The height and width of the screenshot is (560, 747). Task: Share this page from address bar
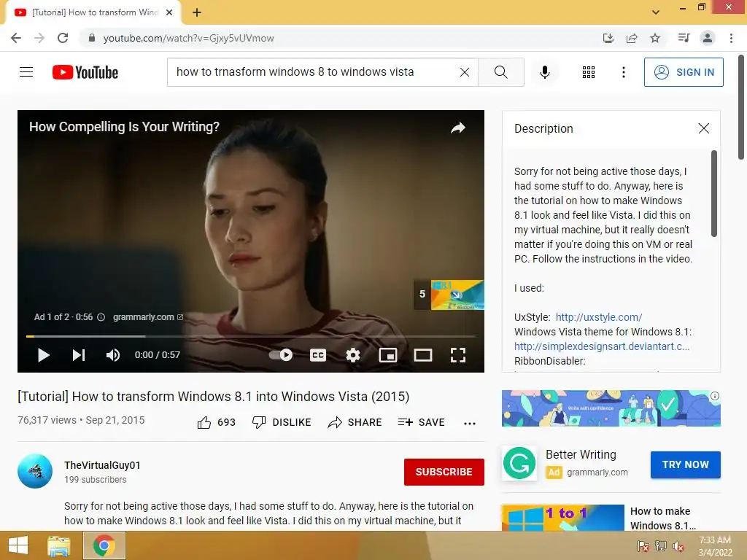632,38
